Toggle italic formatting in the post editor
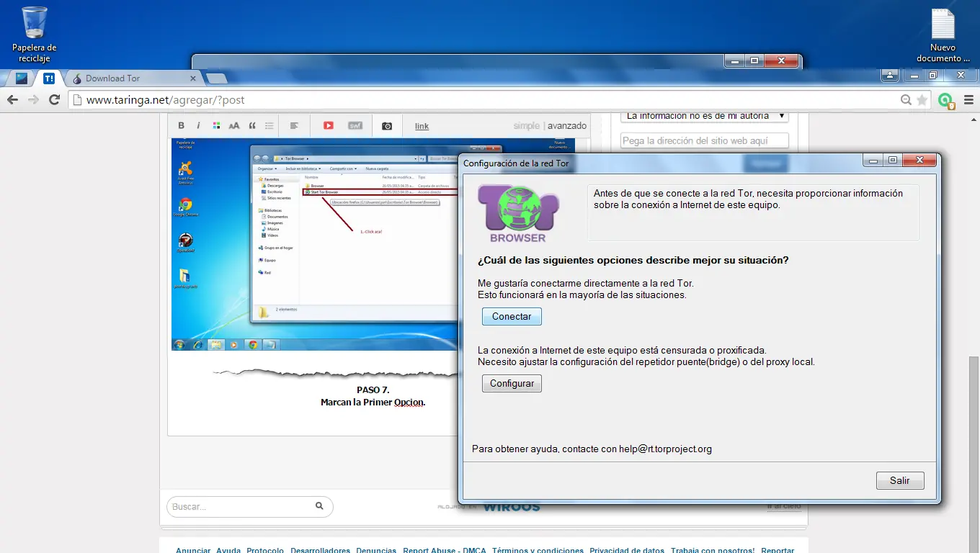This screenshot has height=553, width=980. pos(198,126)
